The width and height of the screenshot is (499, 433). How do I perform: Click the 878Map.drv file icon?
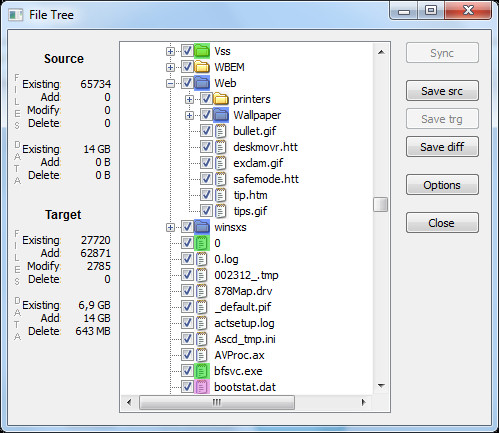pyautogui.click(x=201, y=291)
